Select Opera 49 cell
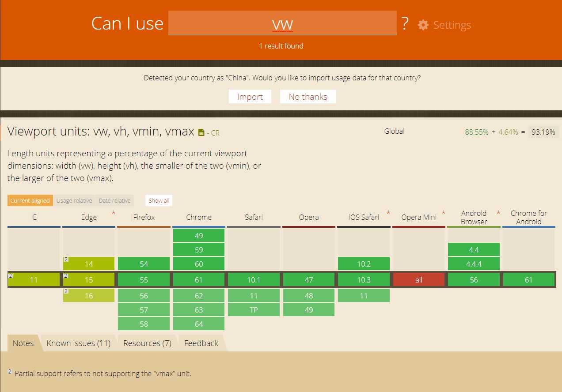 309,310
